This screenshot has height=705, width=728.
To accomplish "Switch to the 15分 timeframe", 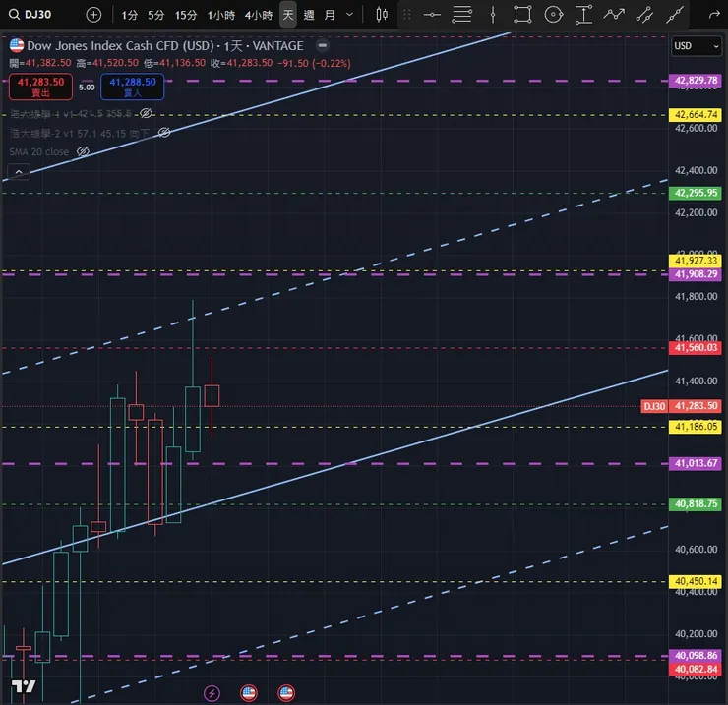I will coord(186,15).
